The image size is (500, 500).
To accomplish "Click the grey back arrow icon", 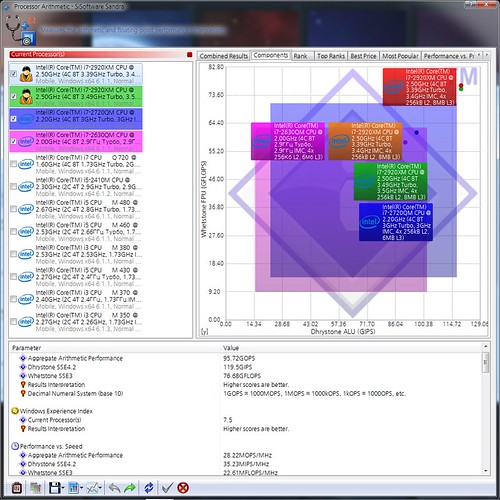I will pyautogui.click(x=115, y=488).
